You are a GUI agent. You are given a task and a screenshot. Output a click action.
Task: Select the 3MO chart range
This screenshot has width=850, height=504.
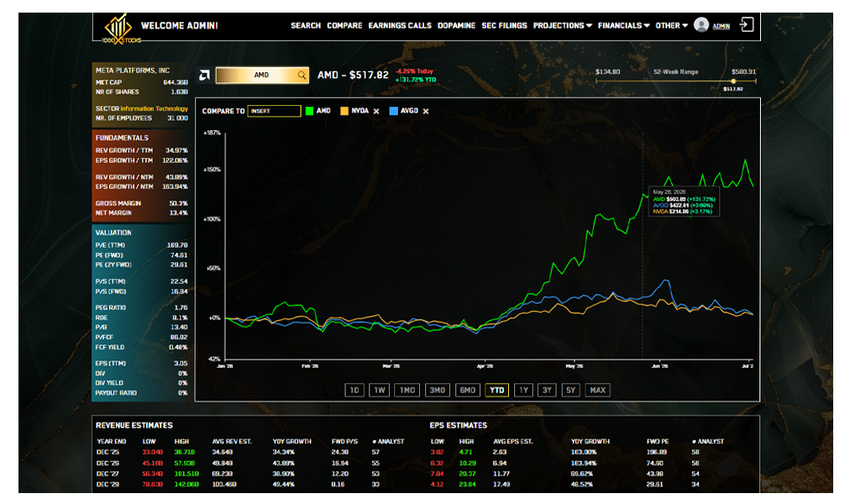(438, 391)
